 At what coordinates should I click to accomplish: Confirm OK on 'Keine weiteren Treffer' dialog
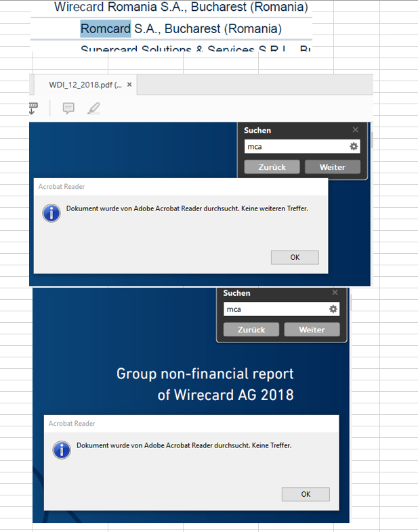(295, 257)
